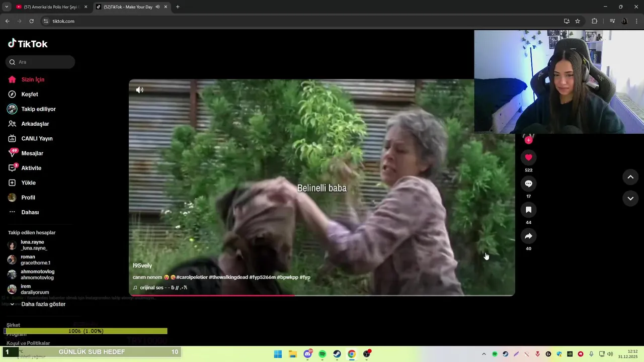The height and width of the screenshot is (362, 644).
Task: Click the site info icon in address bar
Action: tap(46, 21)
